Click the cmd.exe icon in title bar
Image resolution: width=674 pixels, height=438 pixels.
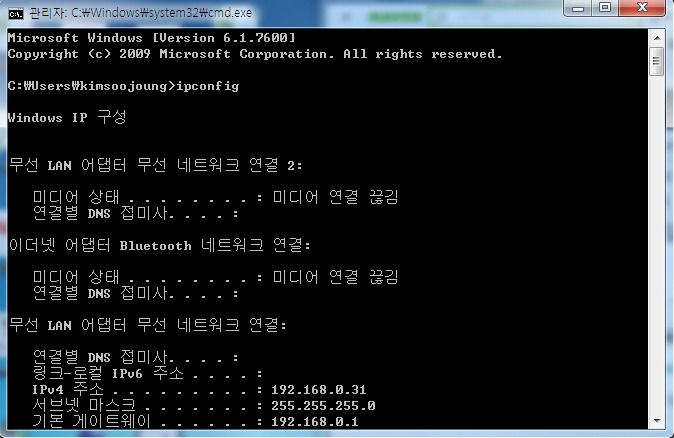pyautogui.click(x=16, y=14)
